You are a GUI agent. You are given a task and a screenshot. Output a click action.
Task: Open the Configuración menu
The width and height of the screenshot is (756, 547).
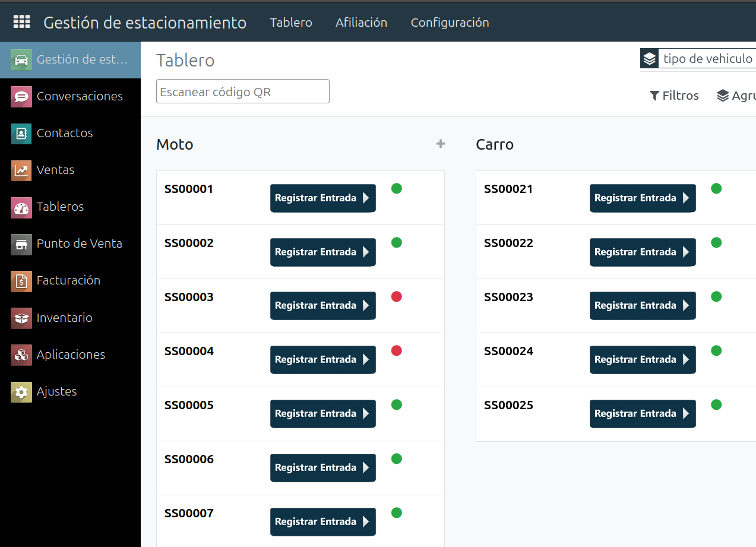coord(450,23)
